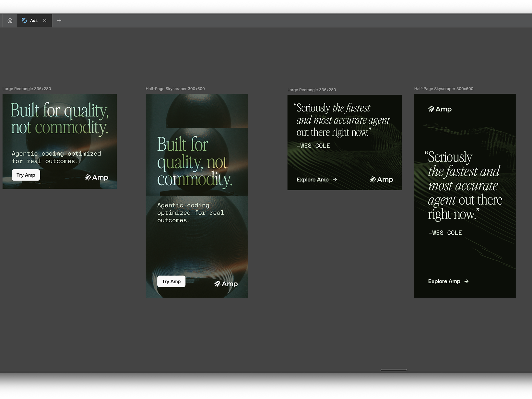Select 'Built for quality, not commodity.' headline in skyscraper ad

(195, 162)
